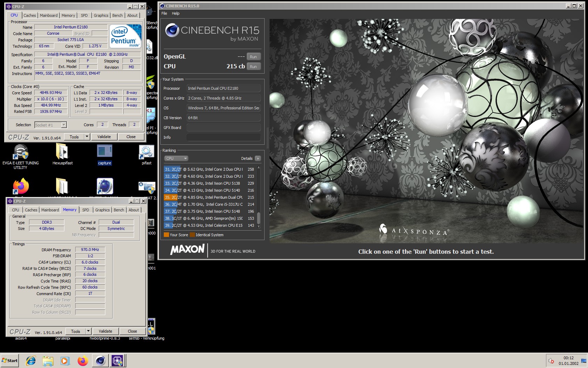Click Close in lower CPU-Z Memory window

point(132,331)
